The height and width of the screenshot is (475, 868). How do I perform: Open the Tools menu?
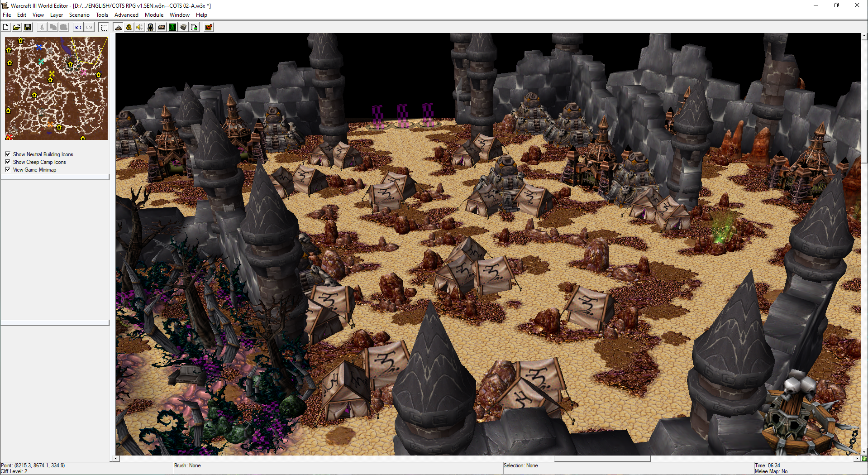click(x=102, y=15)
